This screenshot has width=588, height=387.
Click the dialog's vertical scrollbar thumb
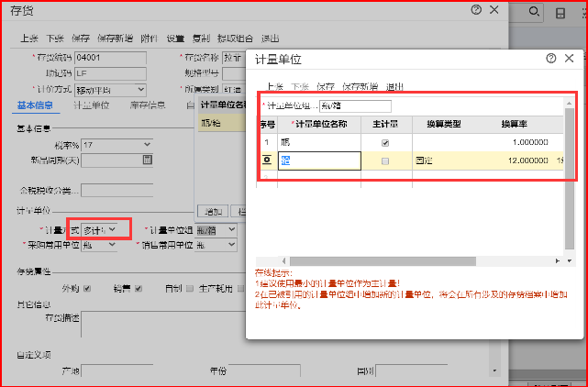click(570, 179)
